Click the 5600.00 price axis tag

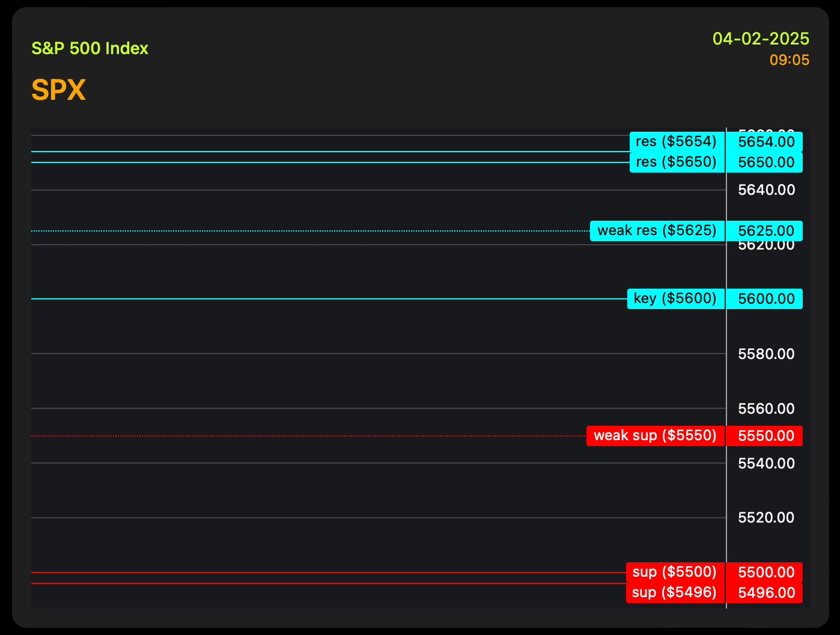pos(764,299)
